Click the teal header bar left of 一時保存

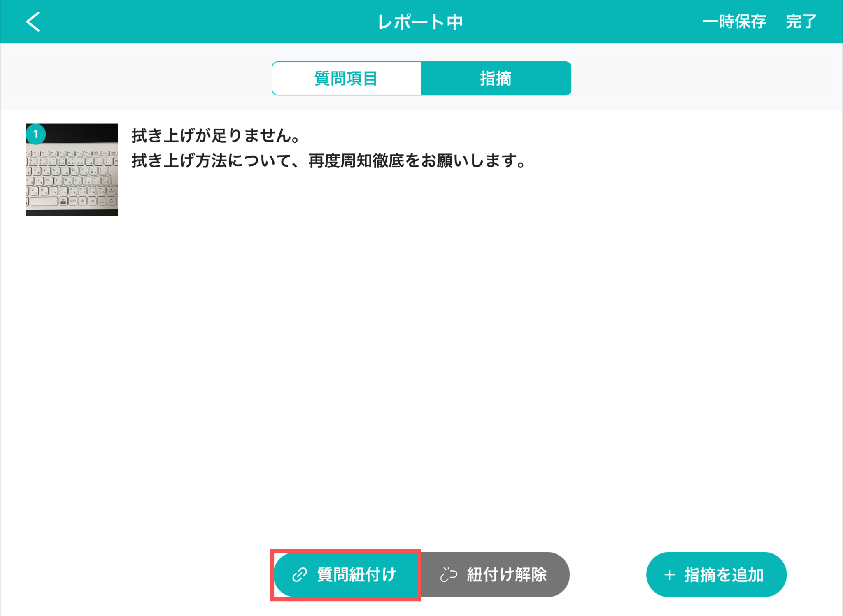597,22
